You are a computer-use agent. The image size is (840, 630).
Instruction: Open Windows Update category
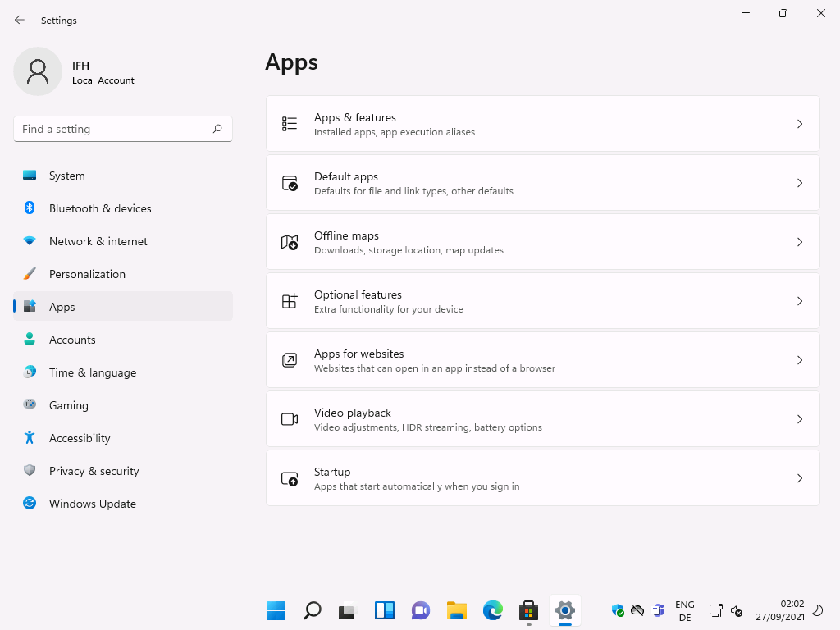(123, 504)
